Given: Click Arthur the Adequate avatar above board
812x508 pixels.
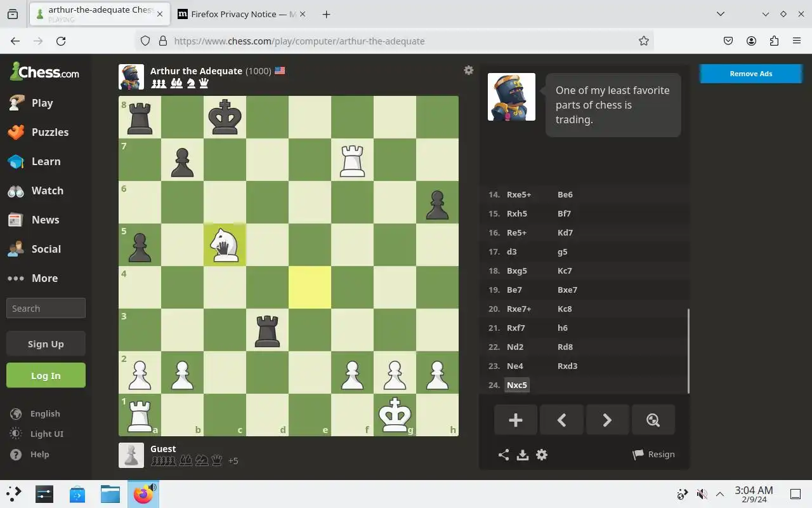Looking at the screenshot, I should tap(131, 77).
